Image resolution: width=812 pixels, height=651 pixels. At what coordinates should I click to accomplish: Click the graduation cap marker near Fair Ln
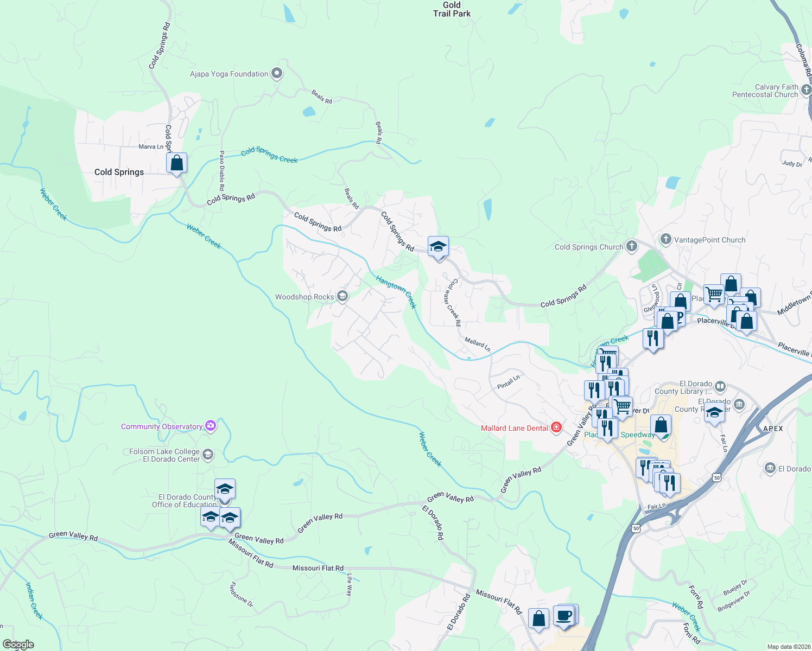coord(714,413)
